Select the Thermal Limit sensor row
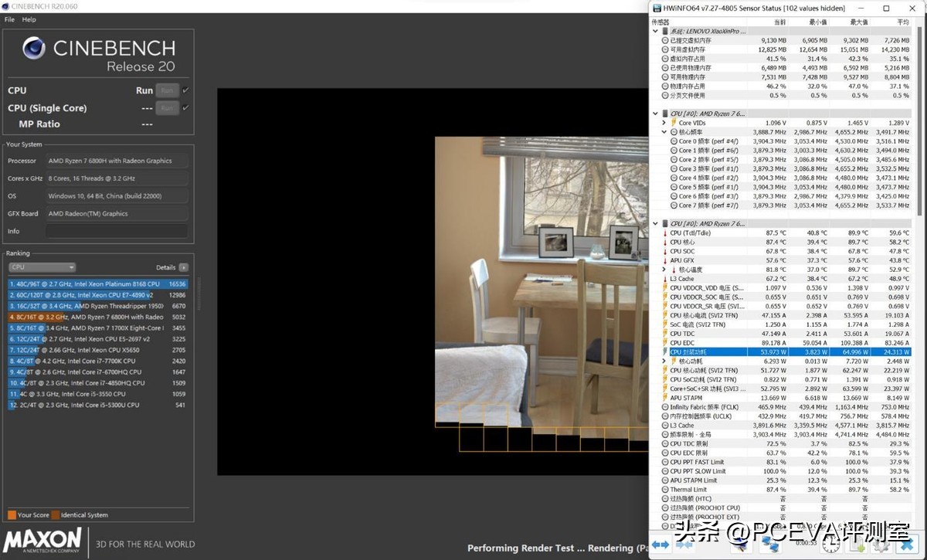The height and width of the screenshot is (560, 927). 782,490
